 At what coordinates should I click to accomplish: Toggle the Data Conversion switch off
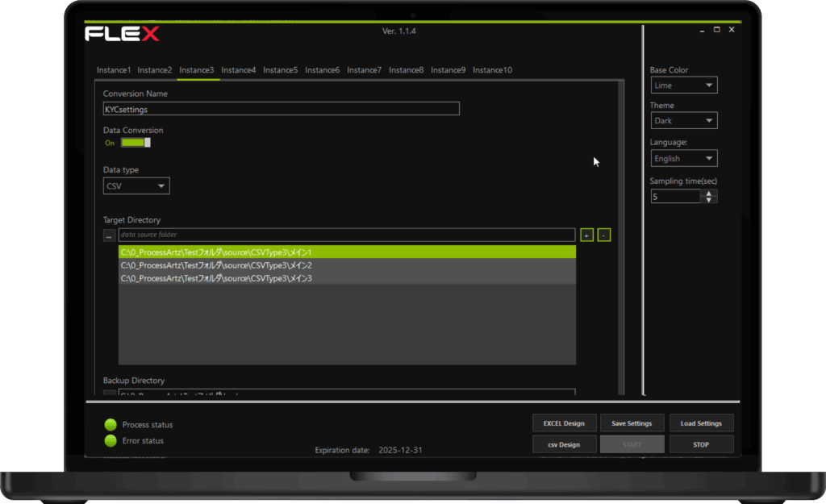136,143
